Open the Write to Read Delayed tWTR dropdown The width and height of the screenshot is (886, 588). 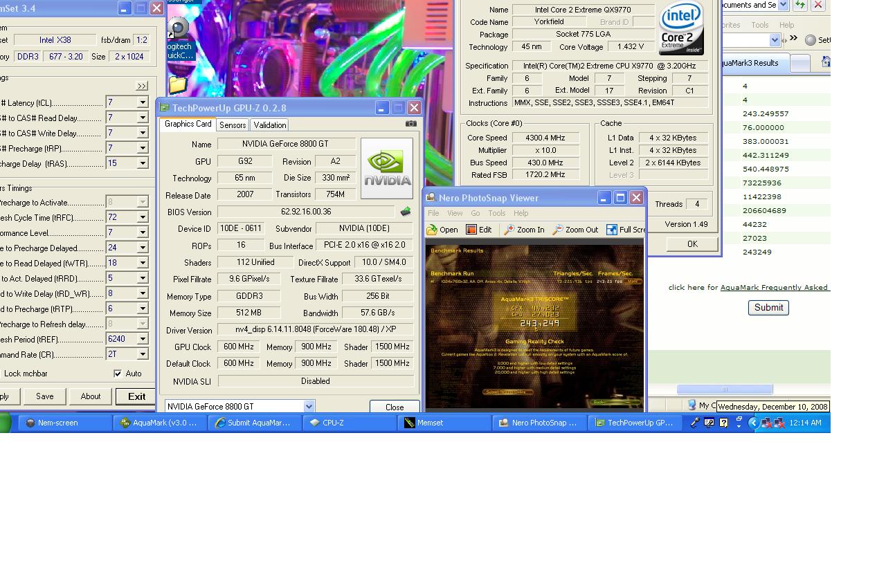coord(143,263)
